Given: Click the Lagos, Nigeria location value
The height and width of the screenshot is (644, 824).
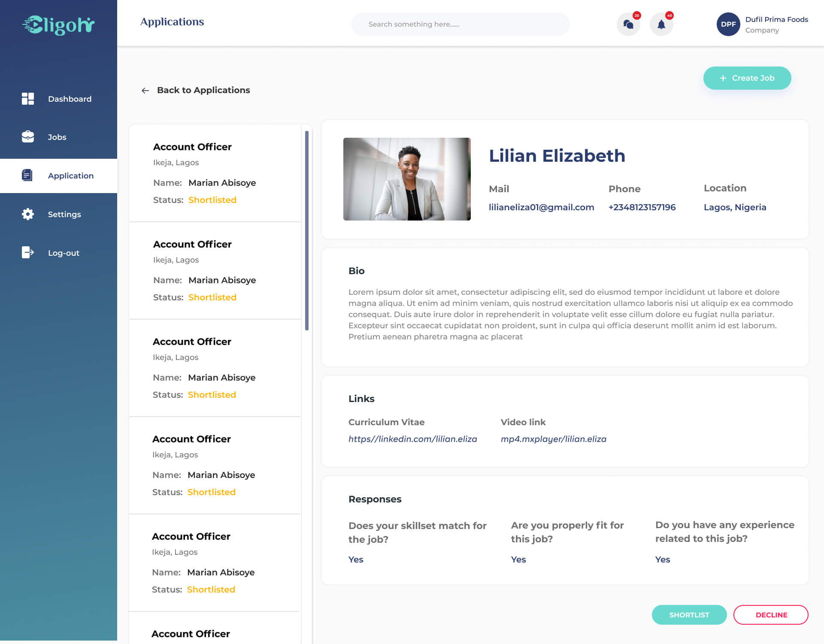Looking at the screenshot, I should (x=735, y=207).
